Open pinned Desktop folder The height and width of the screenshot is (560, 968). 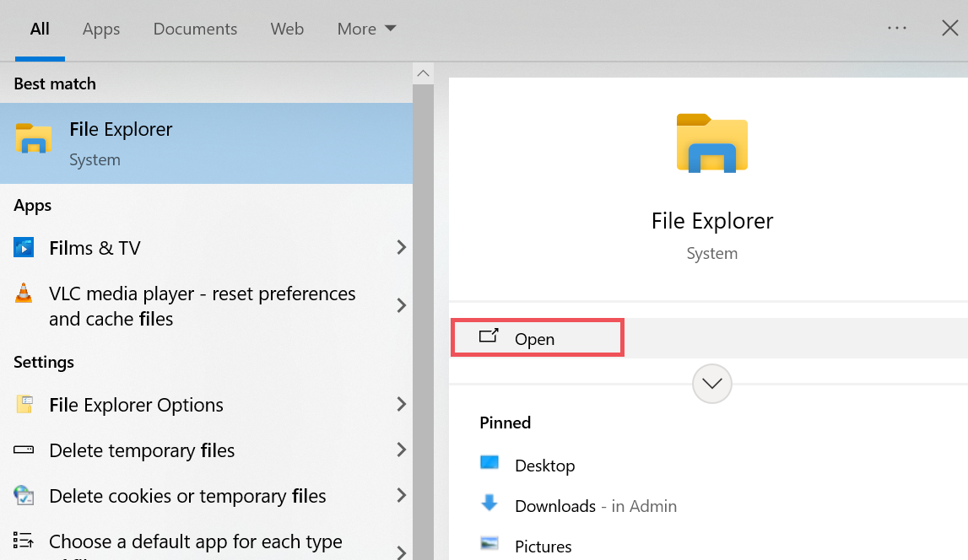[544, 465]
